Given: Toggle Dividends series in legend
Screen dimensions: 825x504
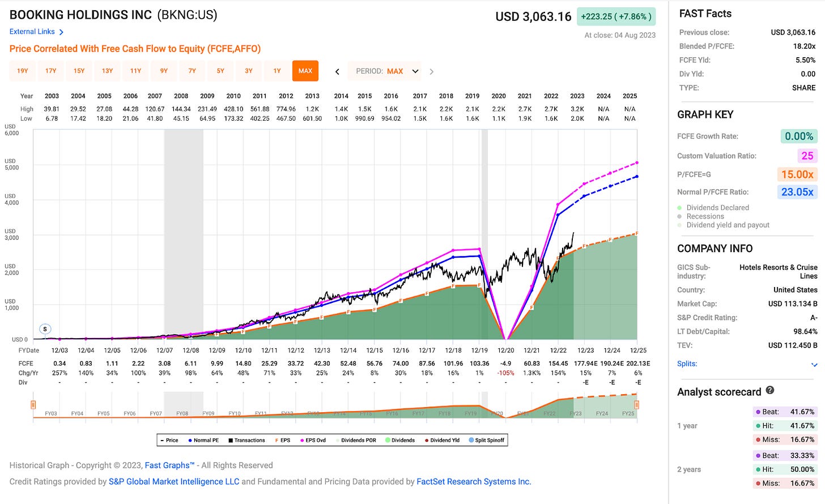Looking at the screenshot, I should pyautogui.click(x=400, y=440).
